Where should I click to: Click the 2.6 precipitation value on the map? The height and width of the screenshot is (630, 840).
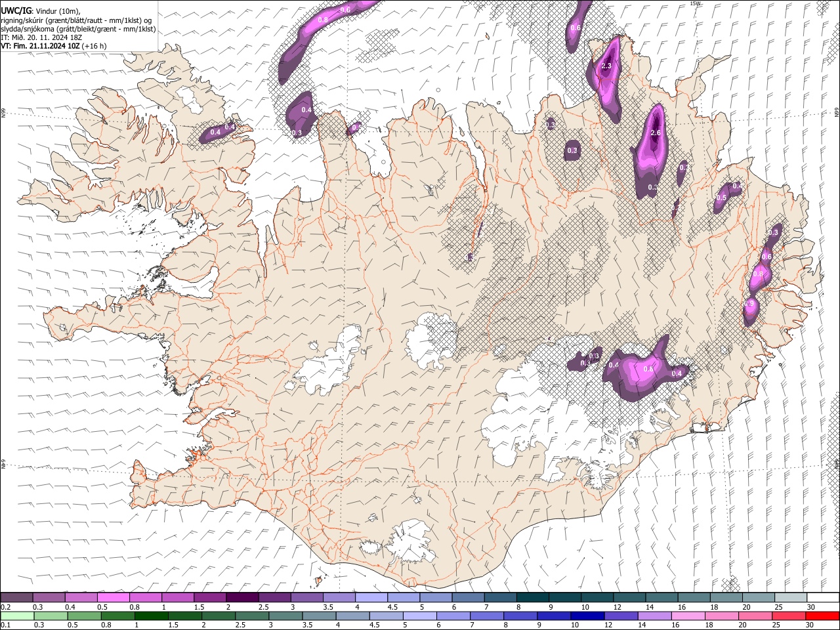(x=655, y=133)
